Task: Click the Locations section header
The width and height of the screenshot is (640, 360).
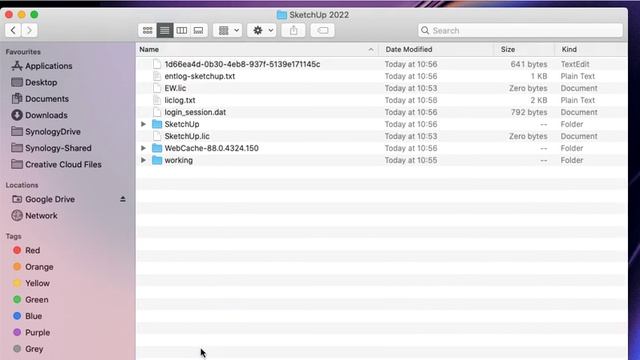Action: click(22, 185)
